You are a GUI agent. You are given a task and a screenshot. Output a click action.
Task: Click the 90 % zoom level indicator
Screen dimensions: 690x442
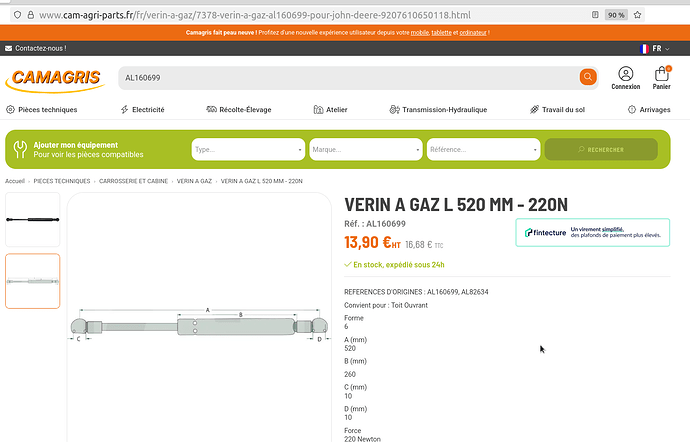coord(616,15)
